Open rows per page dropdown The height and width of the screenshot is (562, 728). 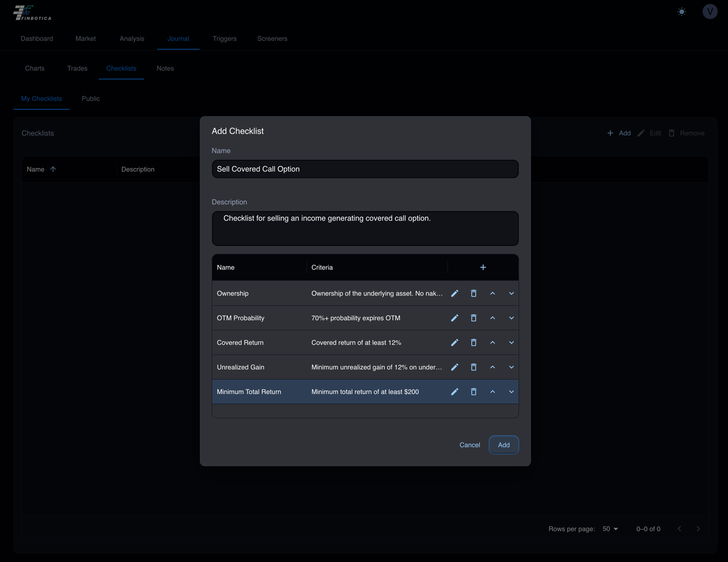(610, 529)
